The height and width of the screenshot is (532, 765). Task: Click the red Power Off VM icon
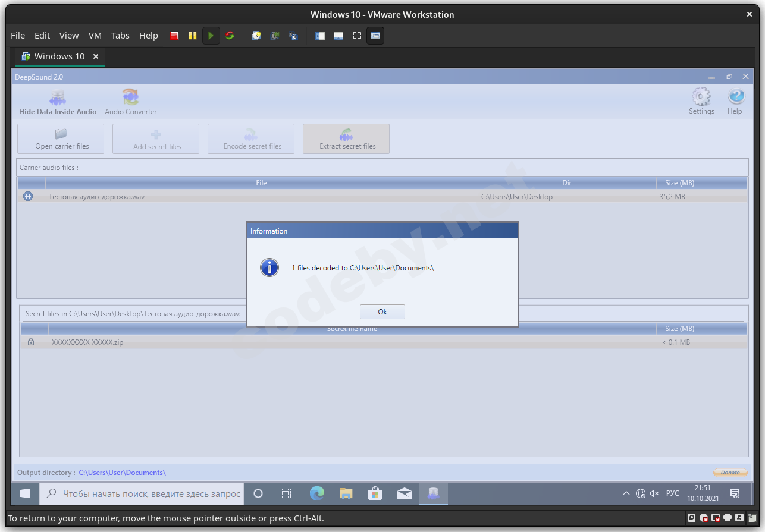tap(174, 36)
